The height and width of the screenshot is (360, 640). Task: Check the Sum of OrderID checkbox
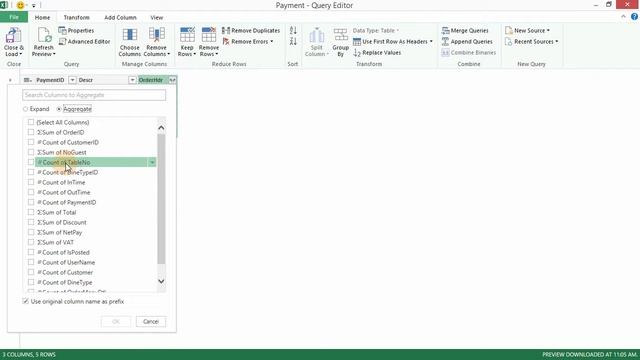(31, 132)
